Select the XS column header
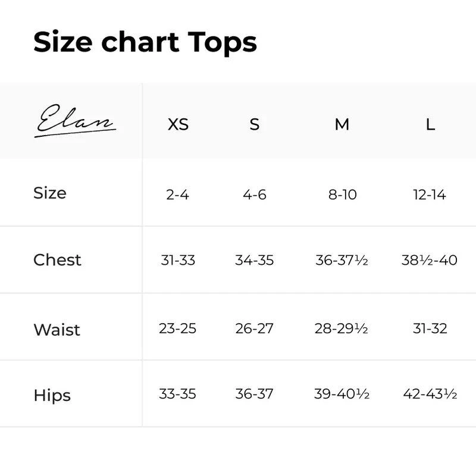Image resolution: width=476 pixels, height=476 pixels. (x=178, y=124)
